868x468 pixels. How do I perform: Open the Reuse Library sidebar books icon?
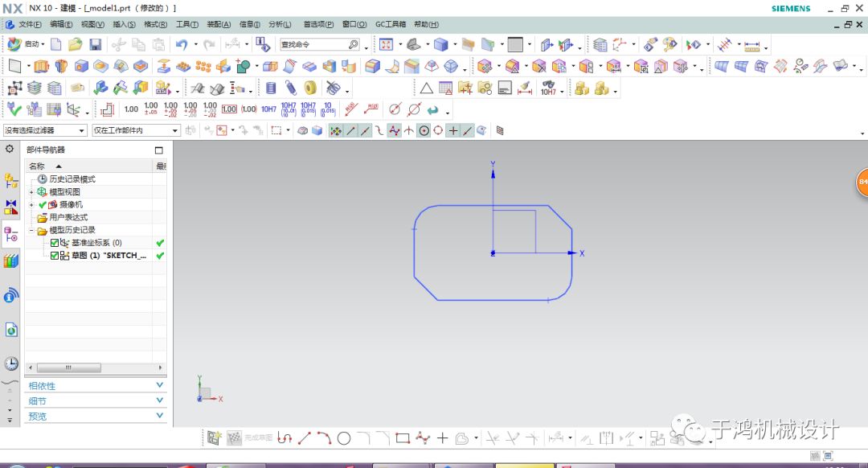11,261
